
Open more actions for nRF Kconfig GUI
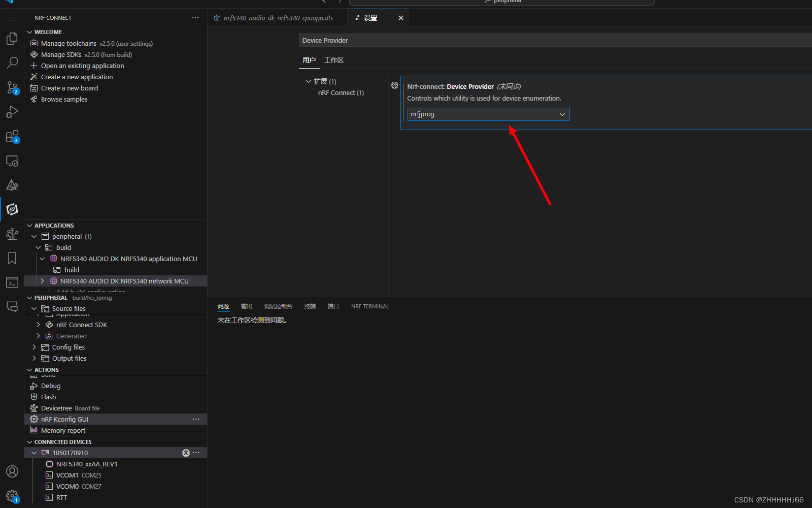(x=196, y=419)
